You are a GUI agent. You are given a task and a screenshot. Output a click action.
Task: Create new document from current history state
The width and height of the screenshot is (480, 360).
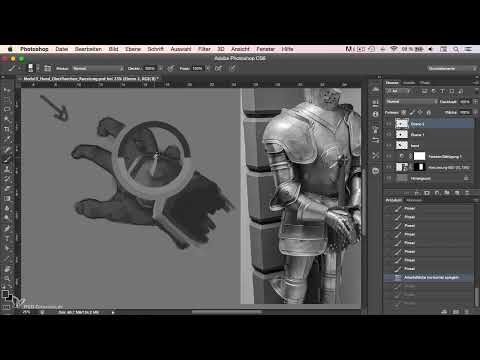(x=444, y=312)
